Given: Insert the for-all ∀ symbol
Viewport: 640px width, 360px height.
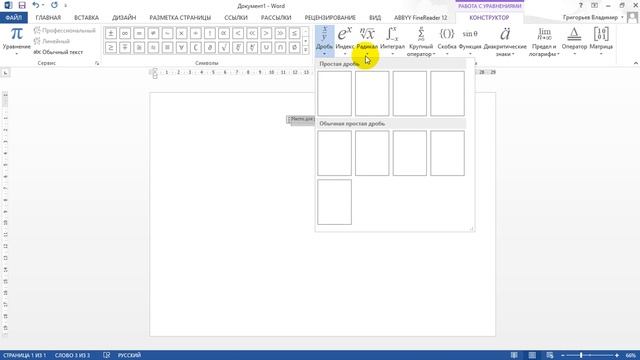Looking at the screenshot, I should pyautogui.click(x=181, y=48).
